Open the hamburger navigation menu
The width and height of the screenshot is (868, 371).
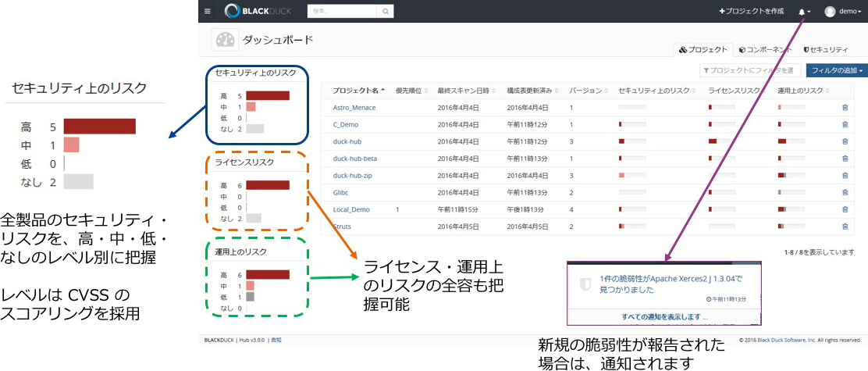point(208,11)
